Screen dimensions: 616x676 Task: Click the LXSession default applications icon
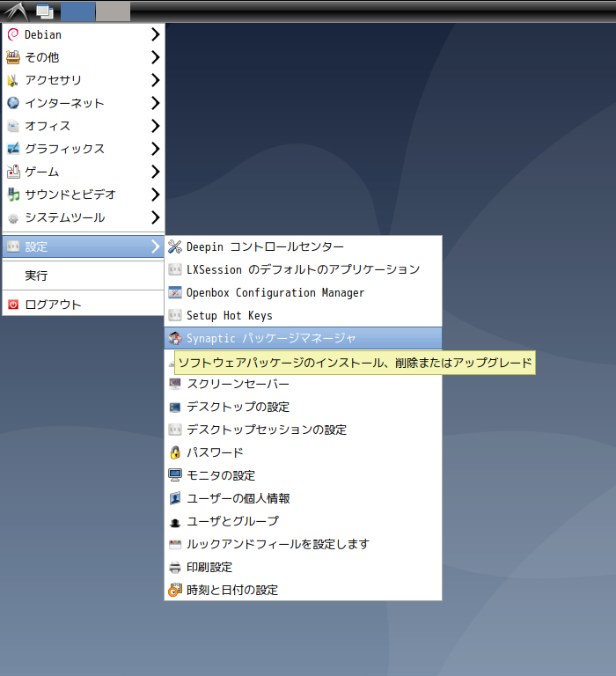(175, 270)
